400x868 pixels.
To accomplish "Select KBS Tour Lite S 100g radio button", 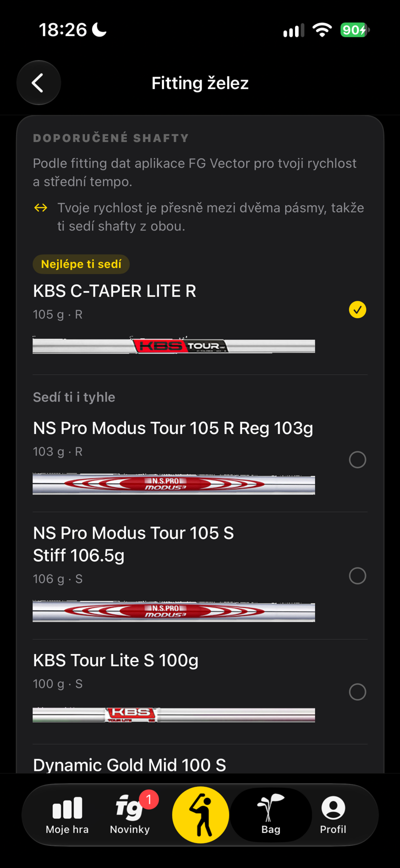I will tap(357, 692).
